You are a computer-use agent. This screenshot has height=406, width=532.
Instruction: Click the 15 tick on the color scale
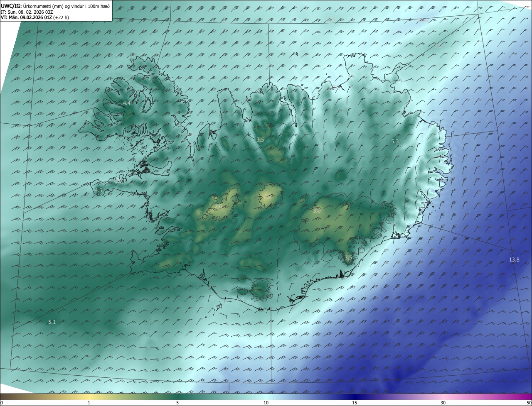[355, 403]
